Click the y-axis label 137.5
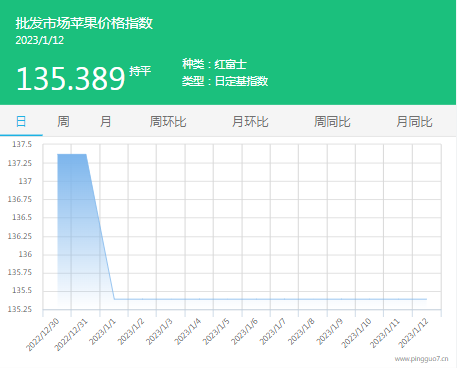The width and height of the screenshot is (457, 368). [22, 144]
